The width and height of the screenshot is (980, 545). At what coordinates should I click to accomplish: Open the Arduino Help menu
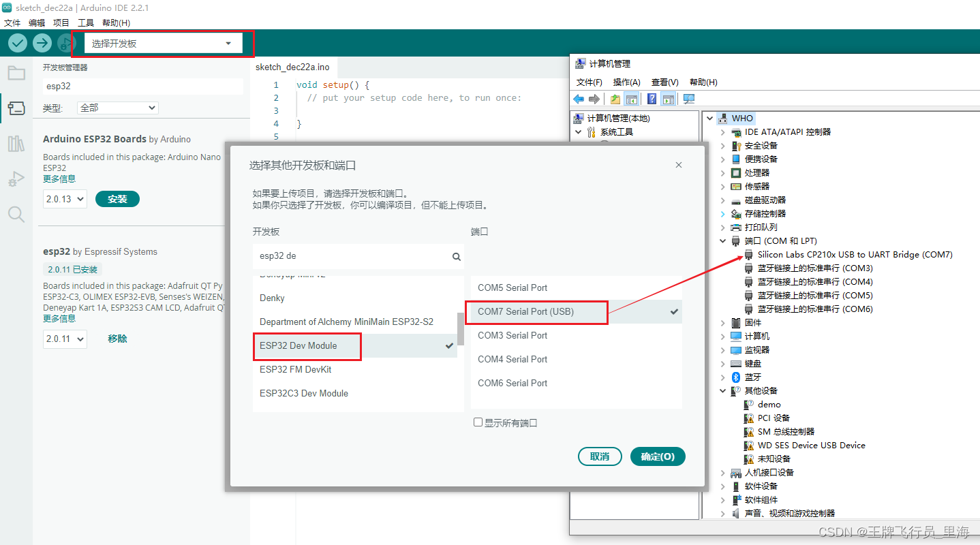(116, 23)
